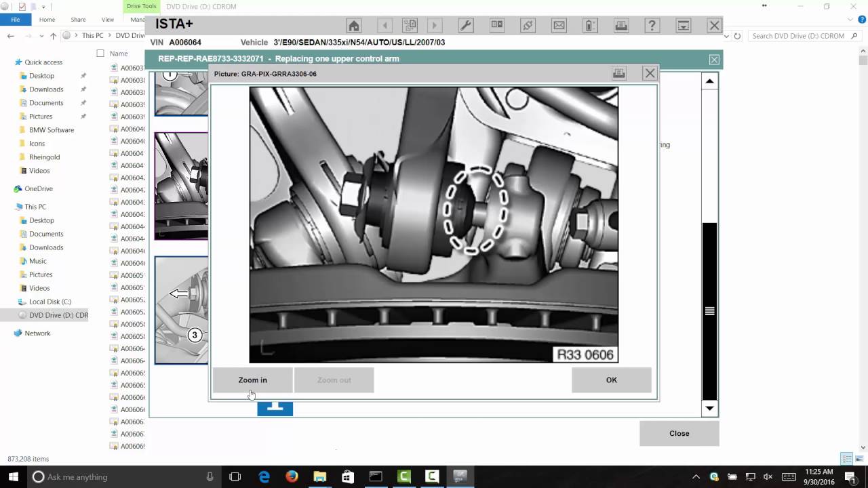Click the greyed Zoom out button
The width and height of the screenshot is (868, 488).
(334, 380)
